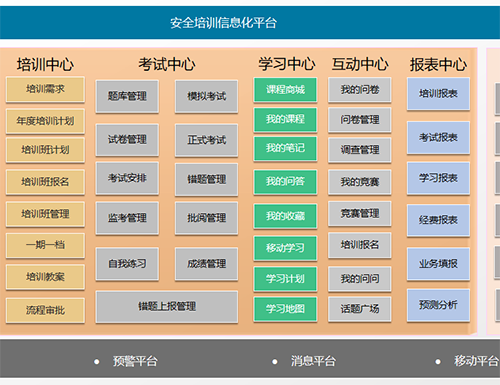Viewport: 500px width, 385px height.
Task: Click the 经费报表 box
Action: (x=438, y=221)
